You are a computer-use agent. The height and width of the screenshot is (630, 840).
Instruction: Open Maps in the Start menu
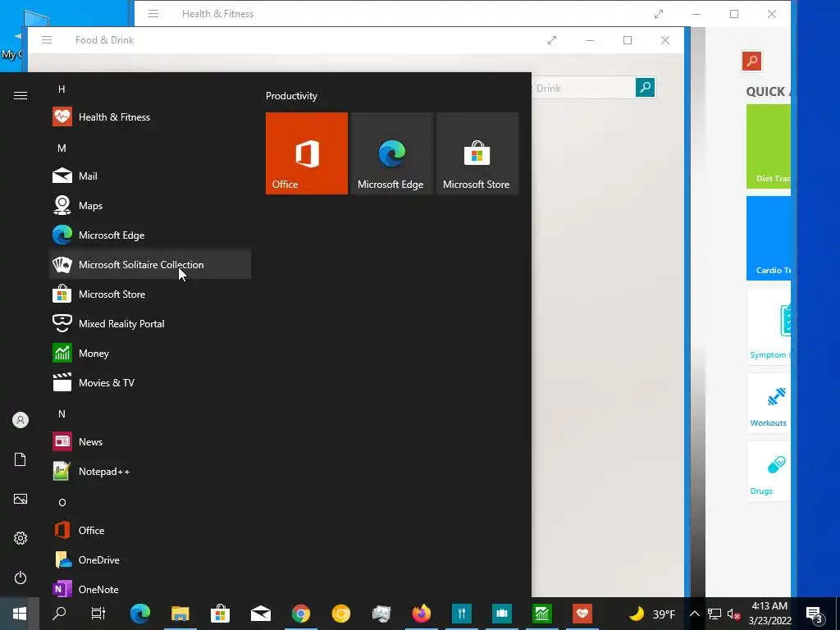150,205
